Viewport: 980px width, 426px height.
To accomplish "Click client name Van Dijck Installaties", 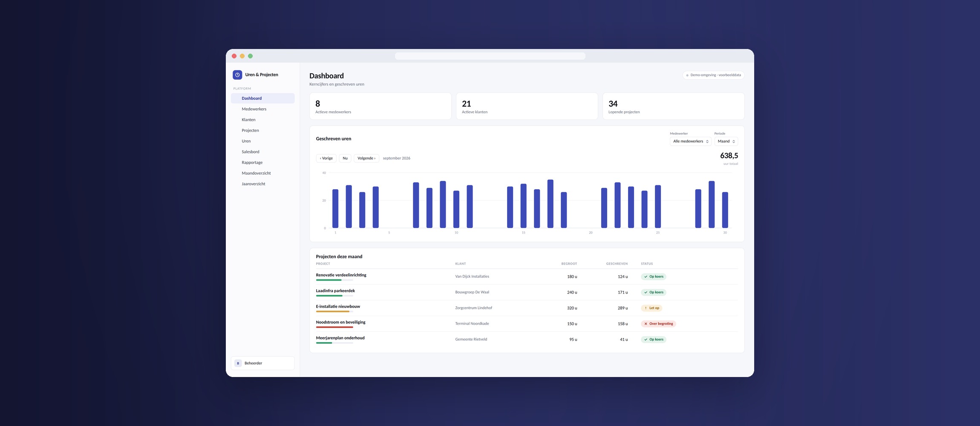I will (x=472, y=276).
